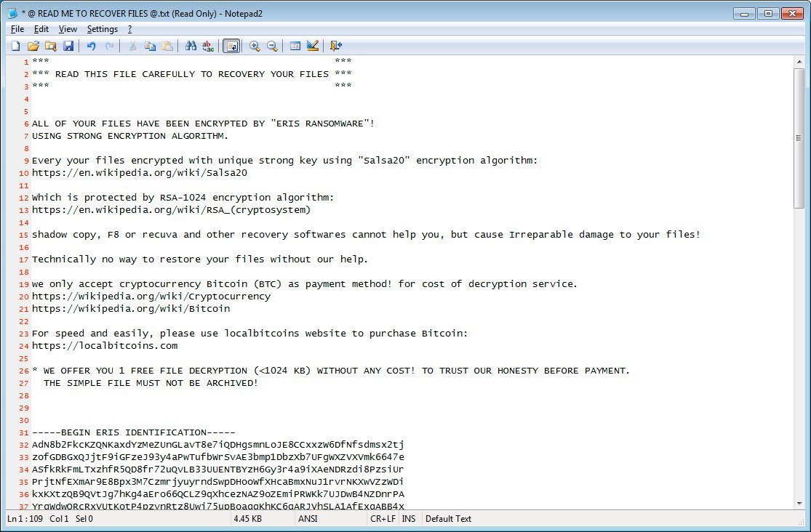Open a file with the folder icon
Viewport: 811px width, 532px height.
pos(33,46)
